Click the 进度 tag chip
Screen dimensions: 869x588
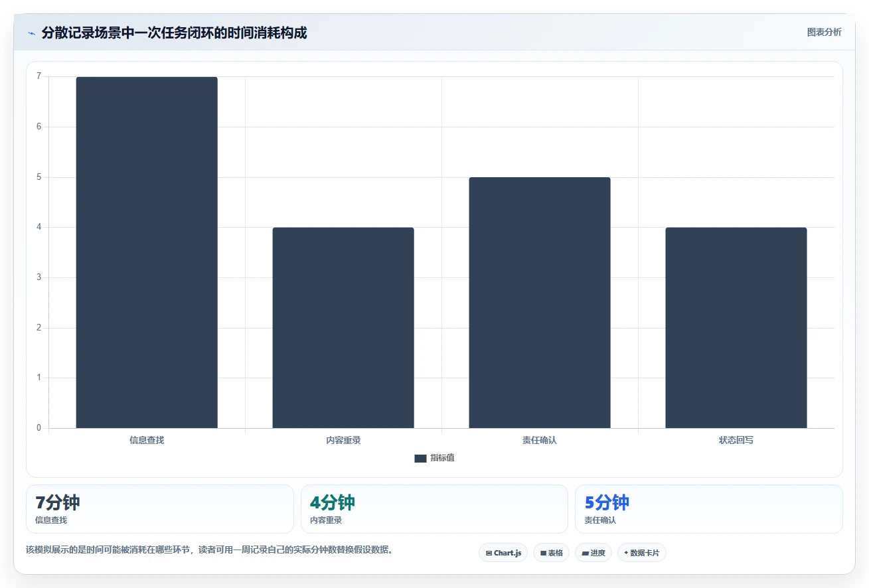593,553
